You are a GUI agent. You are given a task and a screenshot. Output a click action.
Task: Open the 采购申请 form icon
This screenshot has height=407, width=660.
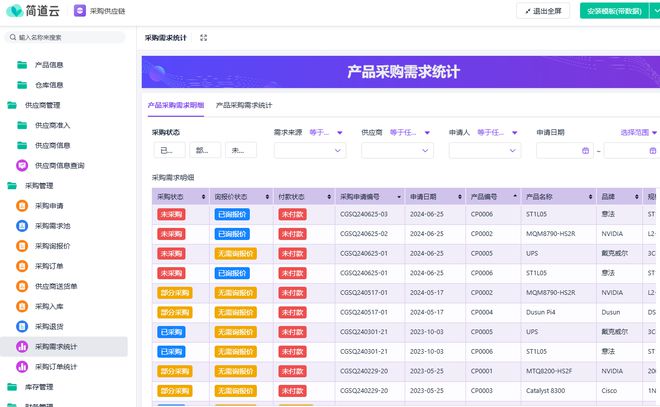point(22,206)
